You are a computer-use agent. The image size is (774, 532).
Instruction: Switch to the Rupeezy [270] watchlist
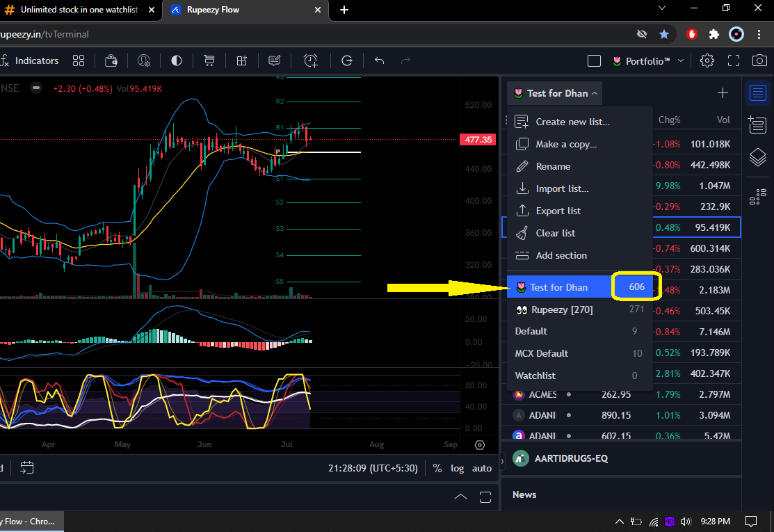click(x=579, y=309)
